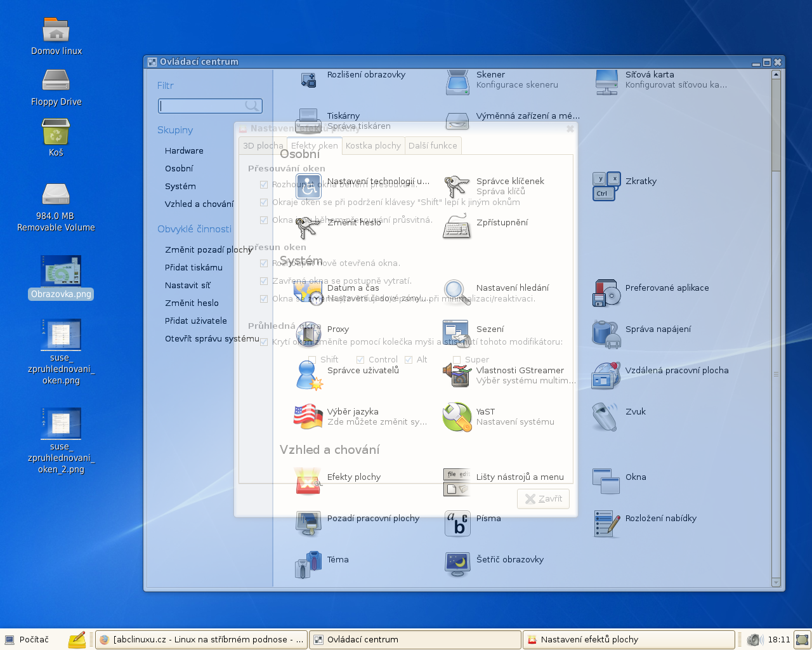The width and height of the screenshot is (812, 650).
Task: Open Výměnná zařízení removable media icon
Action: pos(457,120)
